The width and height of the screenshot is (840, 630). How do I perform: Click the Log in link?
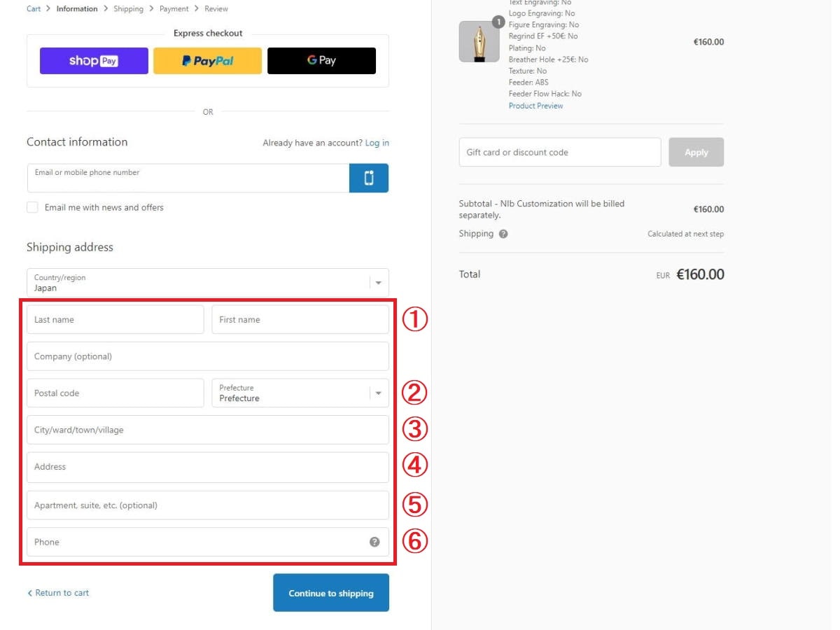click(377, 143)
